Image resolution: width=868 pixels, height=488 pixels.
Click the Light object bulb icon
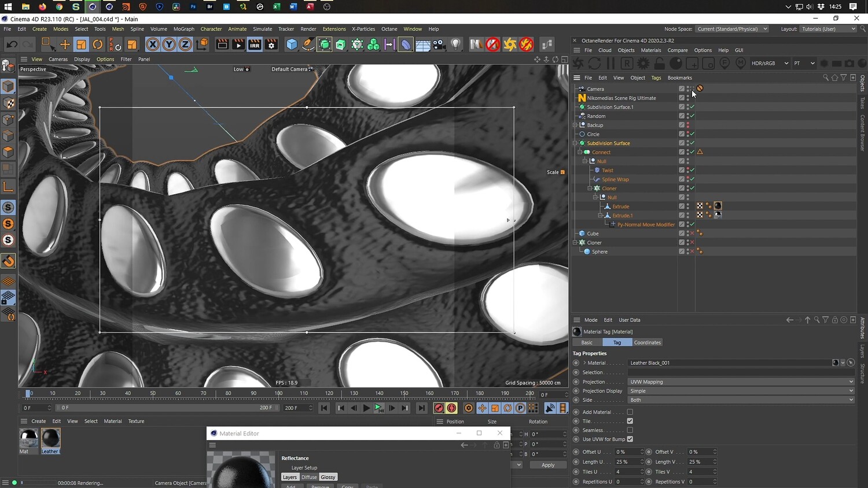456,45
